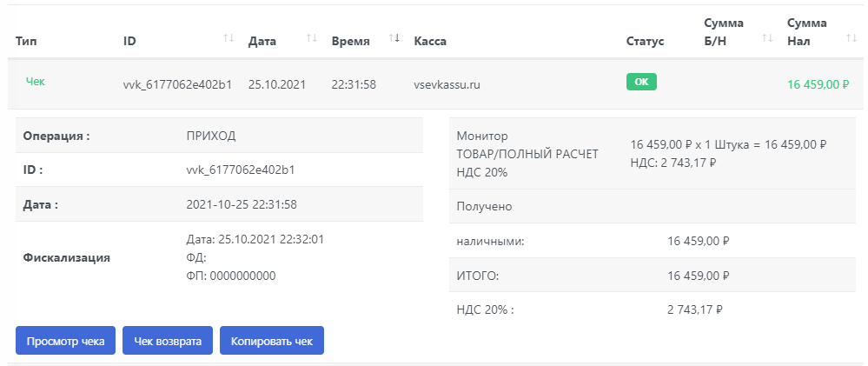868x366 pixels.
Task: Click the Статус column header
Action: [645, 41]
